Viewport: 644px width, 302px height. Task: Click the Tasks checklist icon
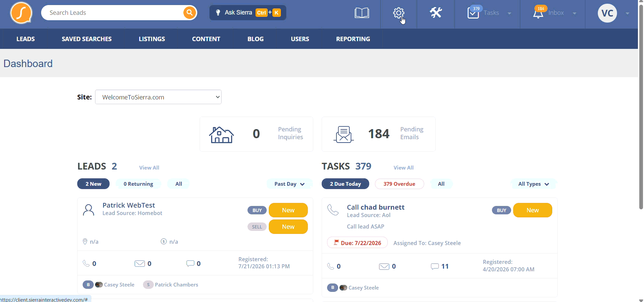click(473, 13)
